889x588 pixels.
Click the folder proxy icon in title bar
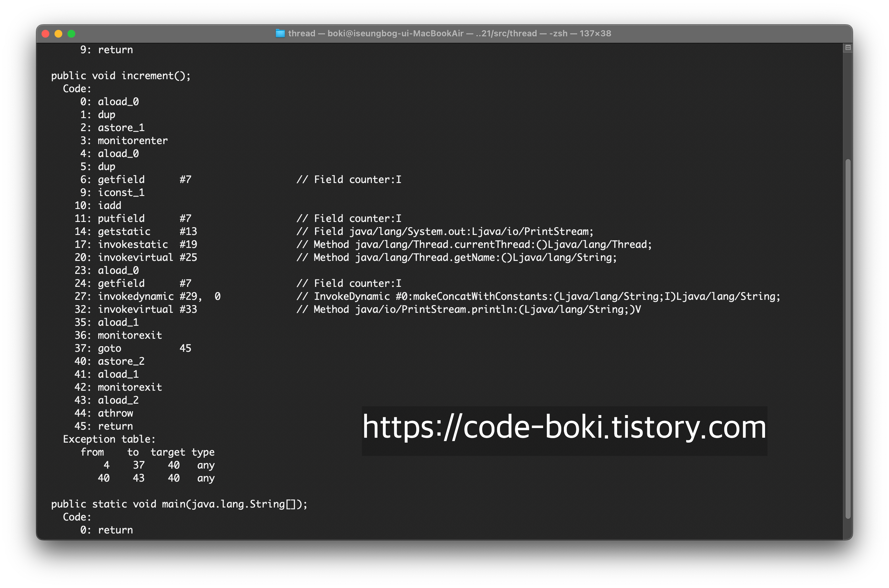click(280, 33)
